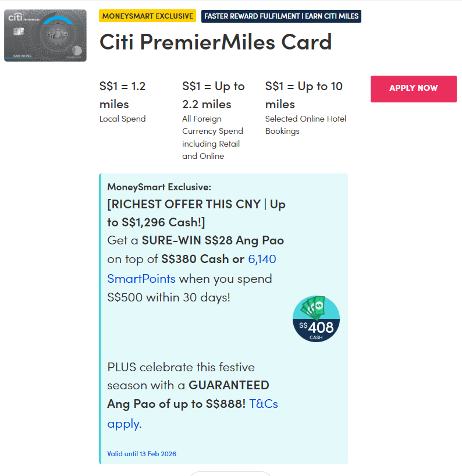Select the MONEYSMART EXCLUSIVE yellow badge

pos(148,16)
